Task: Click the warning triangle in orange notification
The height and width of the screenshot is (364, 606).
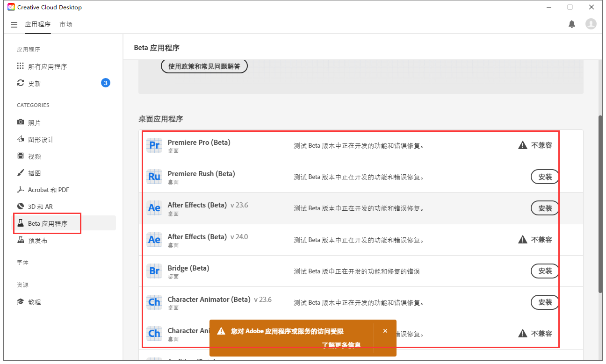Action: pyautogui.click(x=221, y=331)
